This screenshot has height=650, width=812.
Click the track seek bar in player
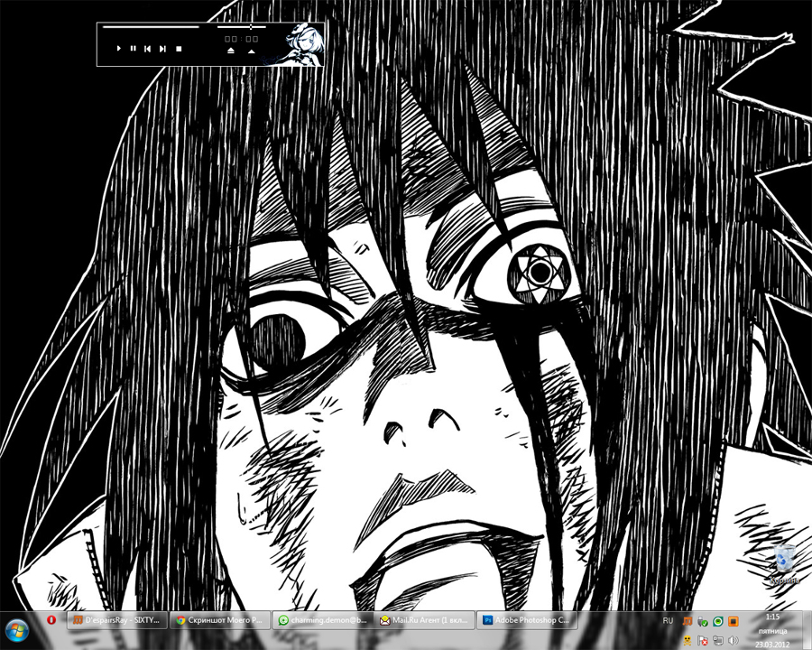151,26
